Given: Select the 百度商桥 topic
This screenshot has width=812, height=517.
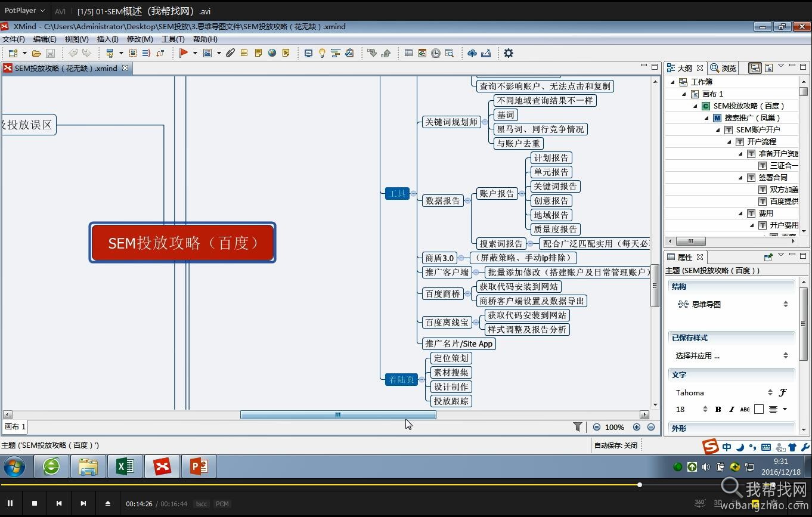Looking at the screenshot, I should click(x=442, y=293).
